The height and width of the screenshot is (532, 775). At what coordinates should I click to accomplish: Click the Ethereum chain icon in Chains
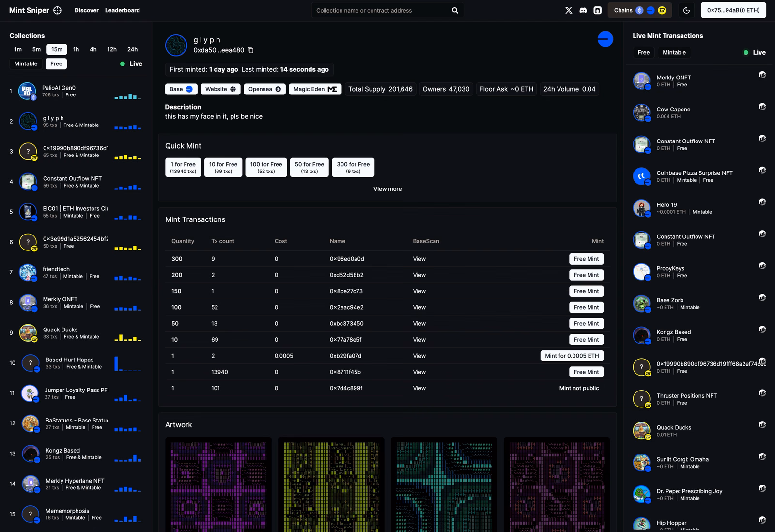pos(639,10)
